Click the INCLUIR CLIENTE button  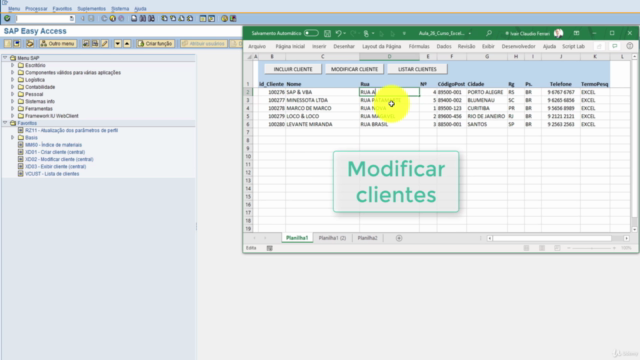click(x=293, y=69)
